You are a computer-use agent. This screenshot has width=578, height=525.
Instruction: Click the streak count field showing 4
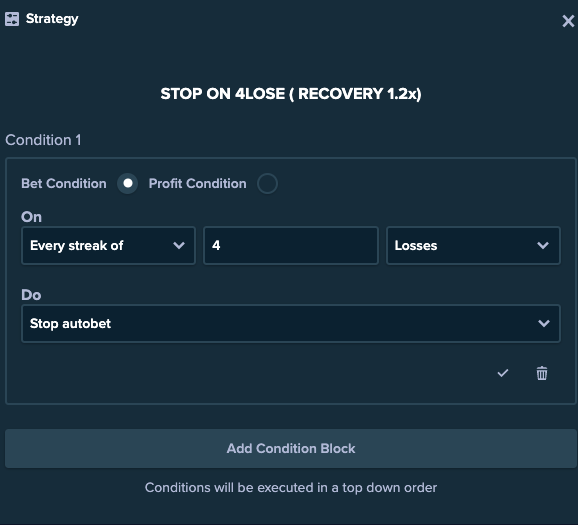pos(291,246)
